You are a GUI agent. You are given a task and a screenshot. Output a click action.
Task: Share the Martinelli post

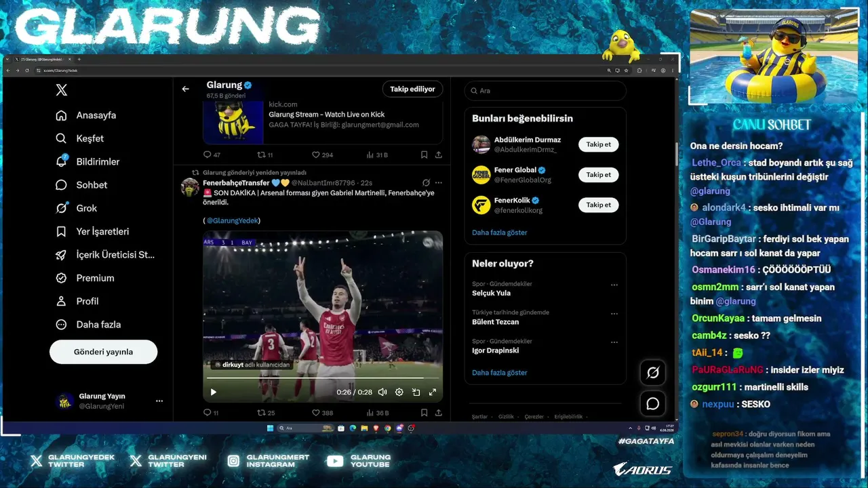click(438, 412)
